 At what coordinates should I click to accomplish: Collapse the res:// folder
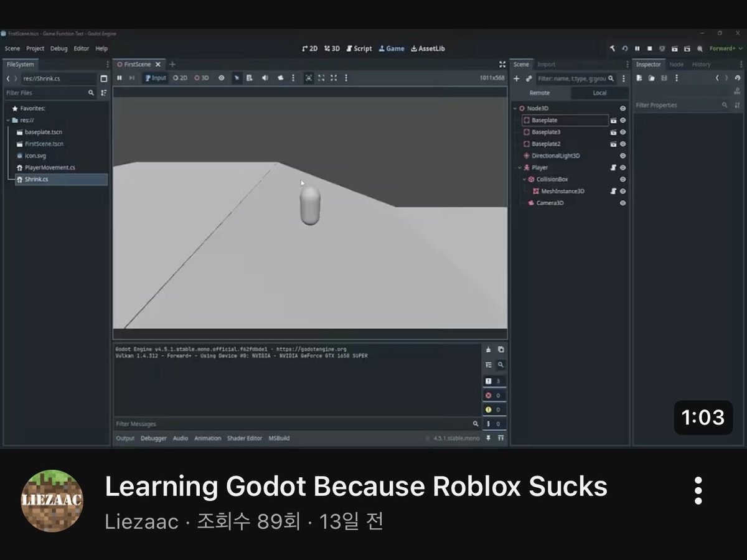pyautogui.click(x=8, y=120)
